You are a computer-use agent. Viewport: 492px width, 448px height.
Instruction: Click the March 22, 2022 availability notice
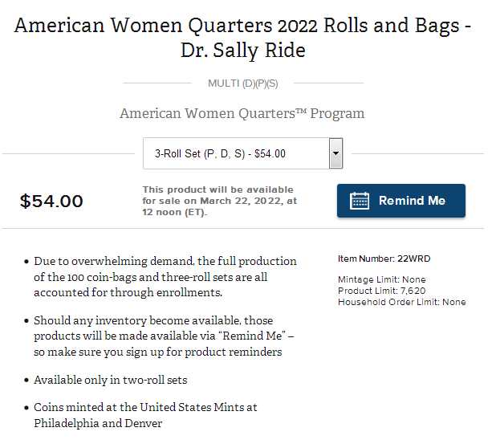pos(220,201)
